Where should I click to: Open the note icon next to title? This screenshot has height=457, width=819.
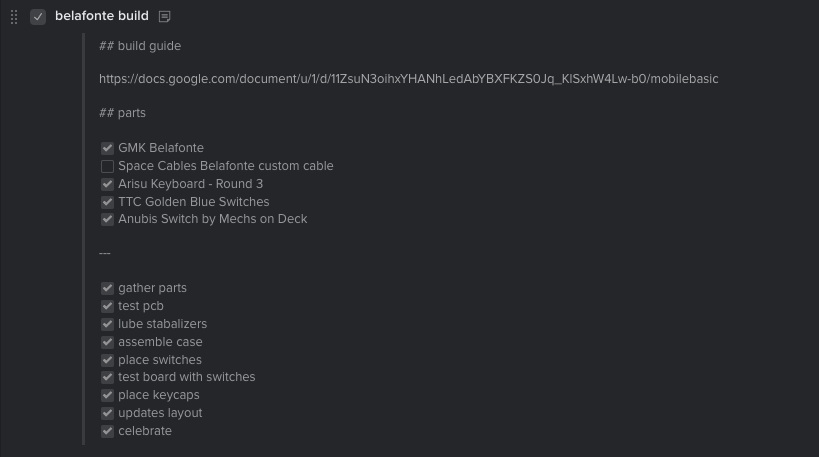click(x=165, y=17)
